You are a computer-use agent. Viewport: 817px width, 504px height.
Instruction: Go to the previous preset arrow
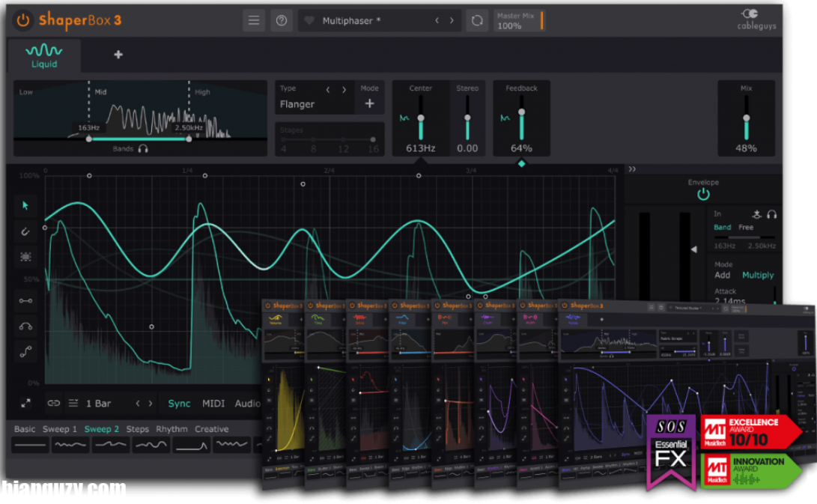click(437, 20)
